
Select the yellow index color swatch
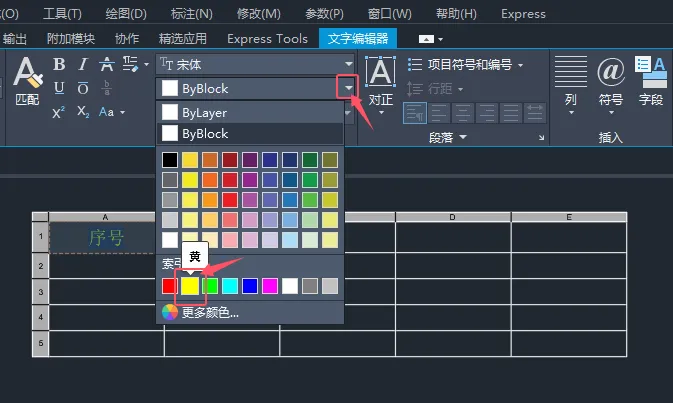pos(190,286)
